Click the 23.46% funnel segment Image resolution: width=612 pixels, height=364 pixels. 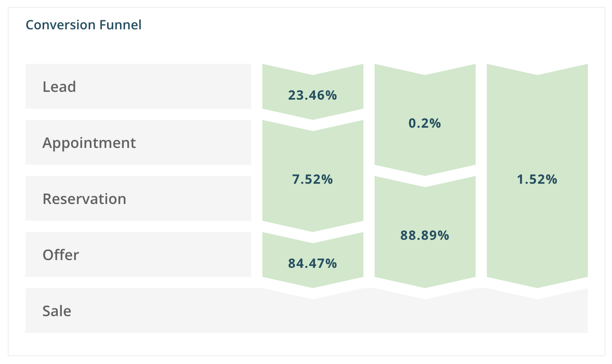tap(312, 95)
